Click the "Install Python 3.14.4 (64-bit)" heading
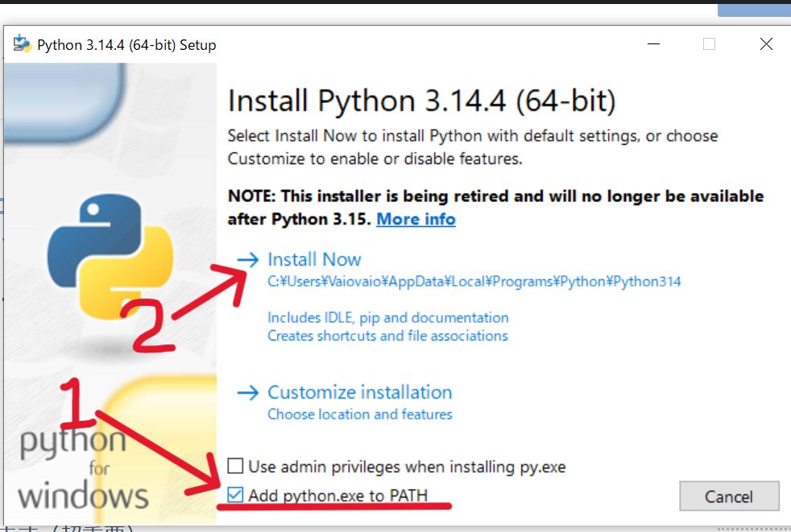The width and height of the screenshot is (791, 532). point(421,102)
